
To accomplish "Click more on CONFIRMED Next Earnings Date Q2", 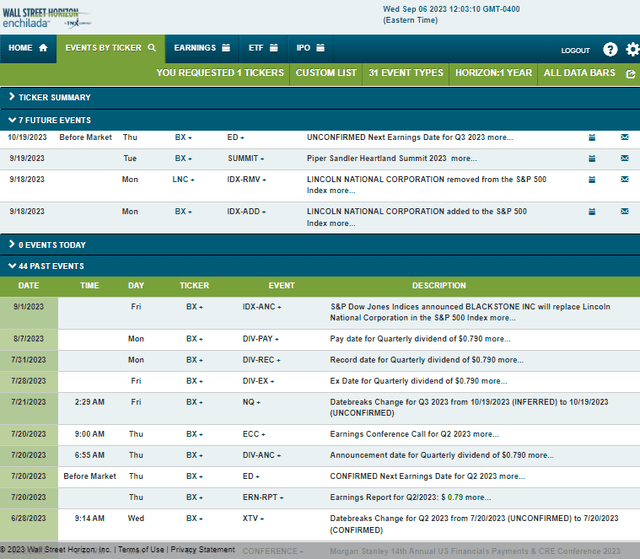I will coord(512,476).
